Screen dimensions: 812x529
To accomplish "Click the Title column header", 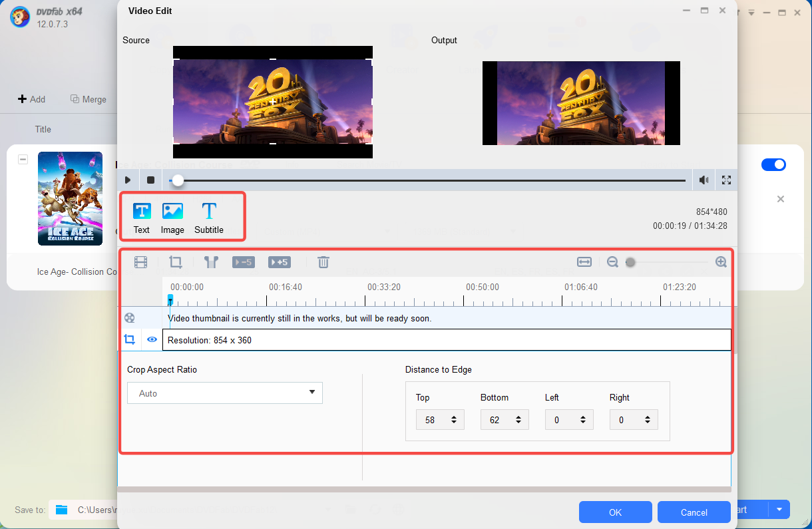I will coord(43,129).
